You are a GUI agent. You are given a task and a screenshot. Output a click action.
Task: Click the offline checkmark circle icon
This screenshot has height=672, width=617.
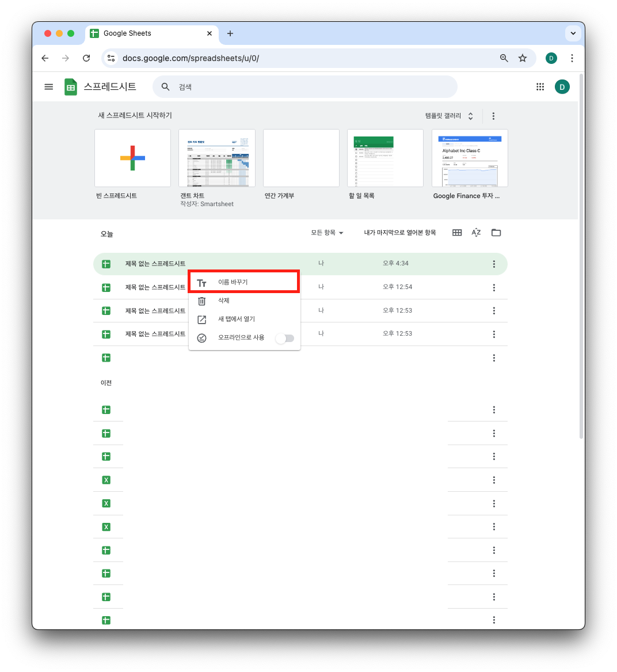coord(202,338)
